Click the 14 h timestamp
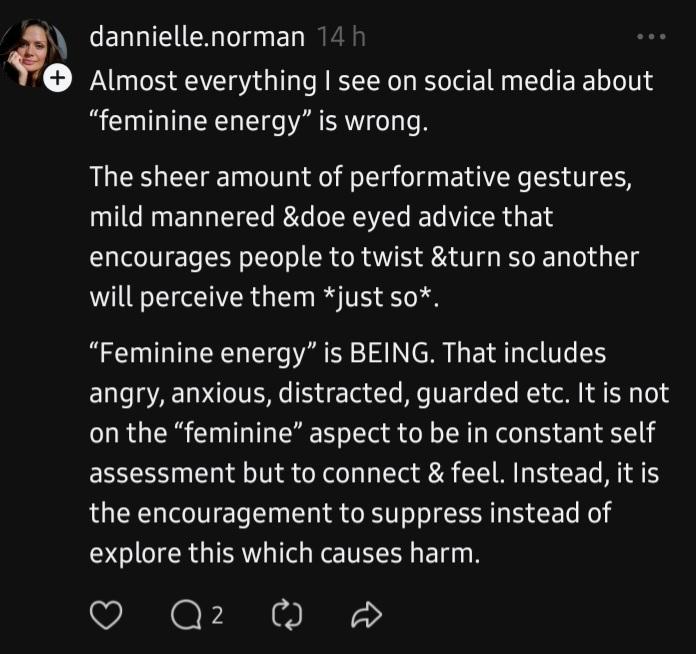The width and height of the screenshot is (696, 654). click(x=342, y=36)
